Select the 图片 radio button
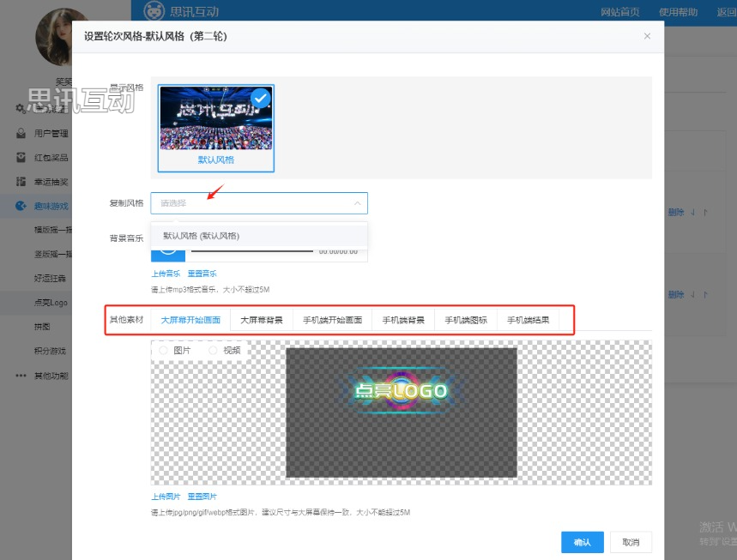 [163, 350]
